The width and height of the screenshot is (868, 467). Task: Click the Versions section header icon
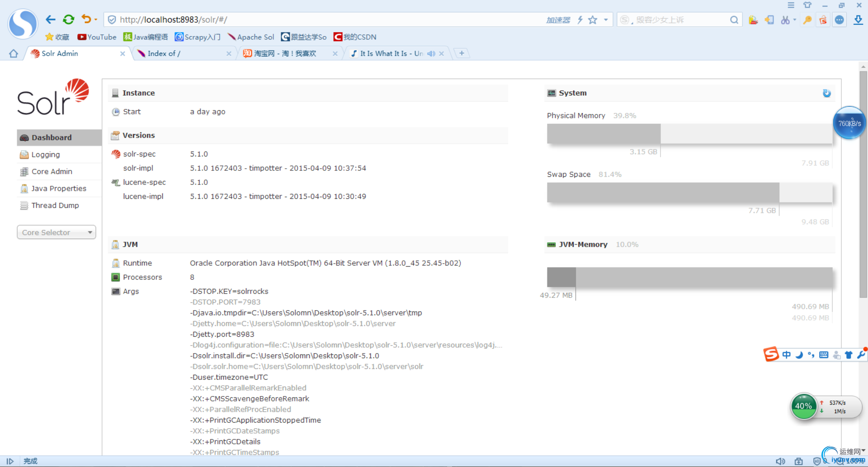pyautogui.click(x=115, y=135)
